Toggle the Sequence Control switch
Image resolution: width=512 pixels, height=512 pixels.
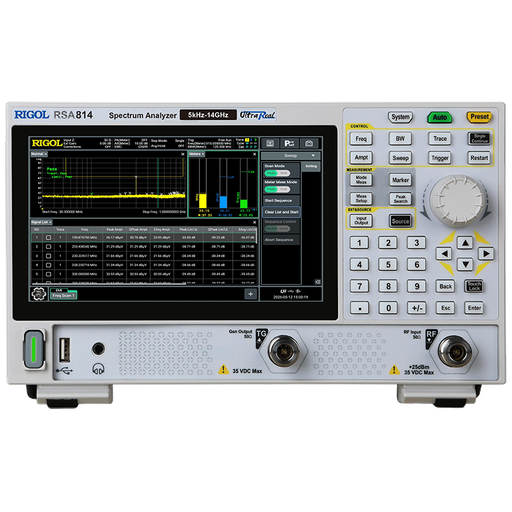tap(277, 229)
